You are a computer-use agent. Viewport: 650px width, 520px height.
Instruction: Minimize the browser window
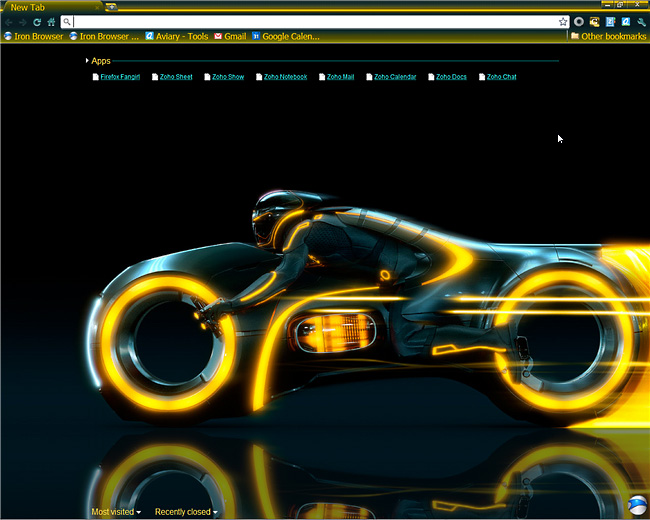pos(607,5)
